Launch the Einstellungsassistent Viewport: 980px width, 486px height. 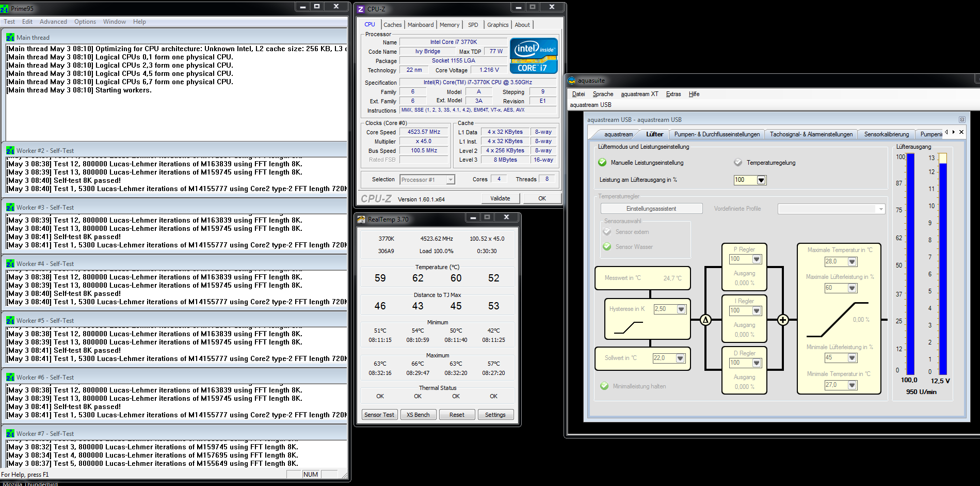(651, 209)
